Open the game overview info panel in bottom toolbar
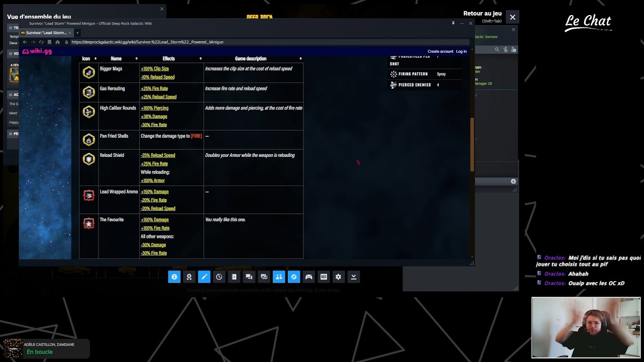This screenshot has width=644, height=362. pos(174,277)
